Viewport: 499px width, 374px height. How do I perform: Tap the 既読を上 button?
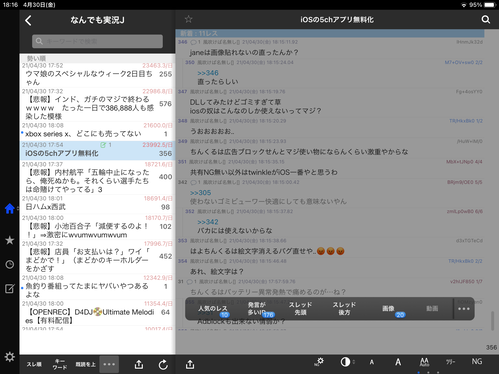tap(85, 364)
